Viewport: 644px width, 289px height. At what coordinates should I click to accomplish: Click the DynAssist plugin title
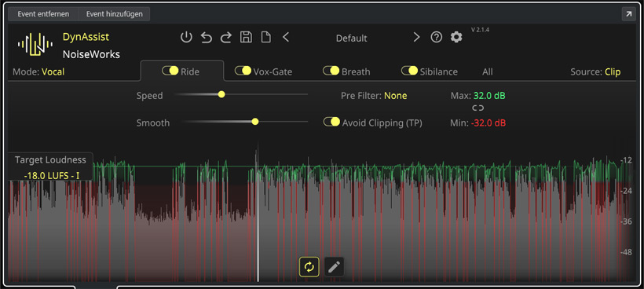click(86, 37)
